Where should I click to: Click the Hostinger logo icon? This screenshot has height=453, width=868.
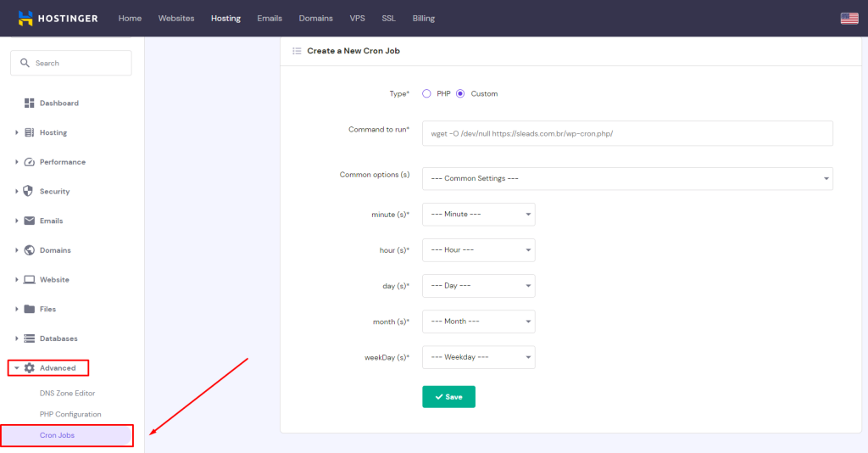[25, 18]
